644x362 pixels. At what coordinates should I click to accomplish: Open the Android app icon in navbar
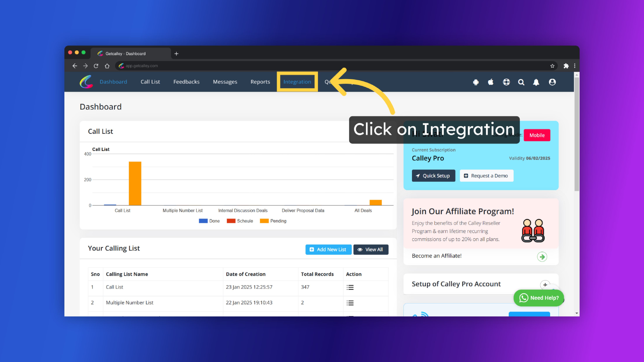pyautogui.click(x=476, y=82)
